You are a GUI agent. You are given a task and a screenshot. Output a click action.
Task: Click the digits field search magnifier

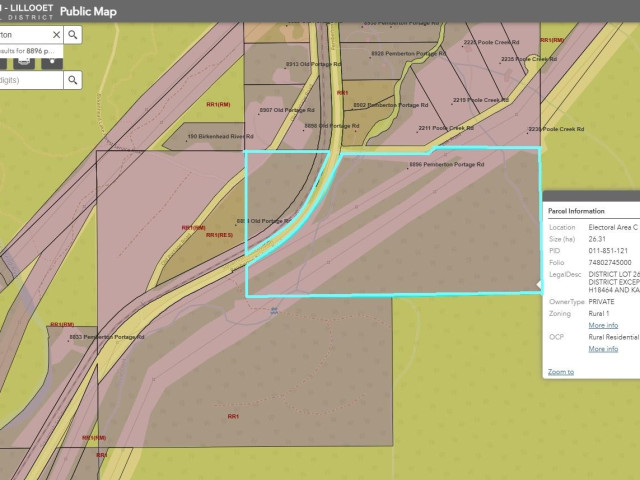click(73, 80)
